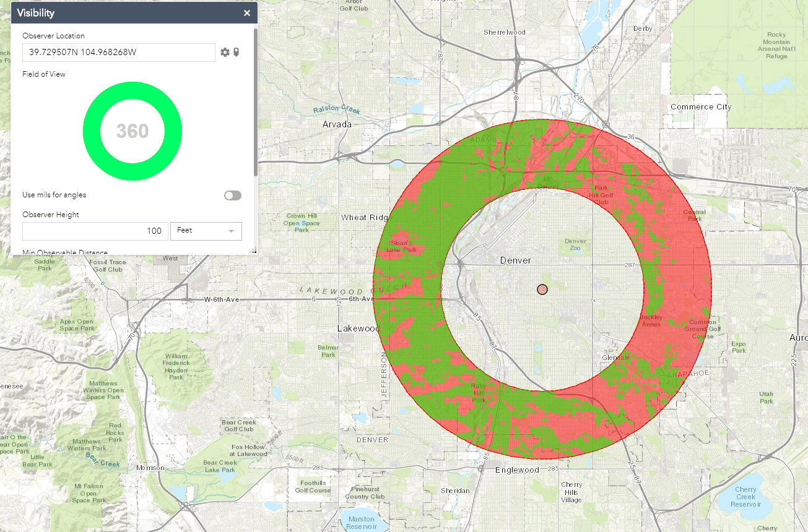Click the Expo Park map label

pyautogui.click(x=739, y=347)
